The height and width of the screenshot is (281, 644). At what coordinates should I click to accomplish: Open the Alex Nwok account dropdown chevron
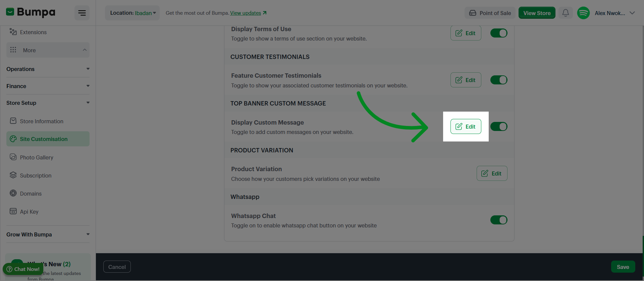click(x=632, y=13)
